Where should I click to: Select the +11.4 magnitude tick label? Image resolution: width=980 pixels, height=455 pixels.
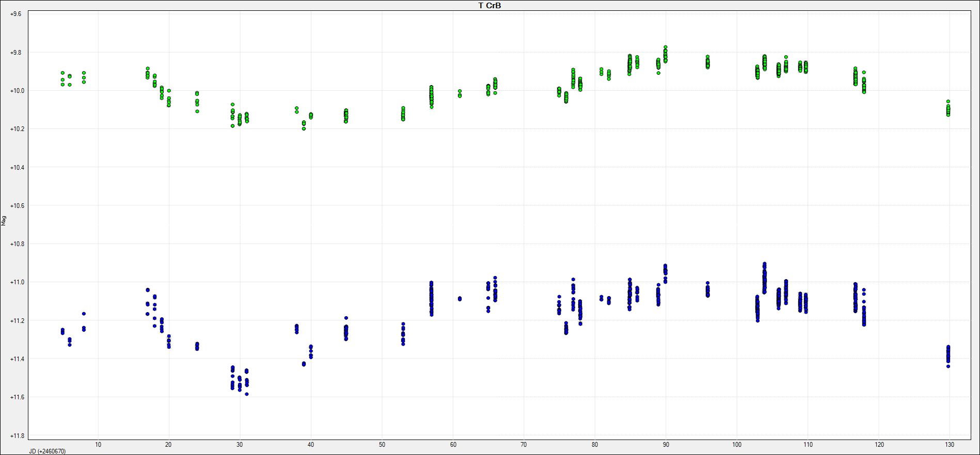[x=17, y=359]
